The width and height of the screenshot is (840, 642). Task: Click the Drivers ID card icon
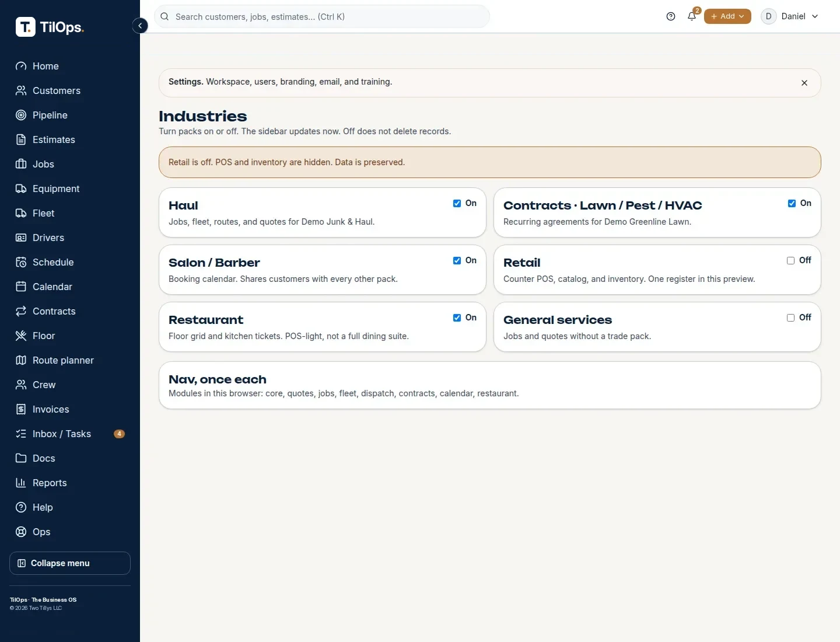coord(21,238)
